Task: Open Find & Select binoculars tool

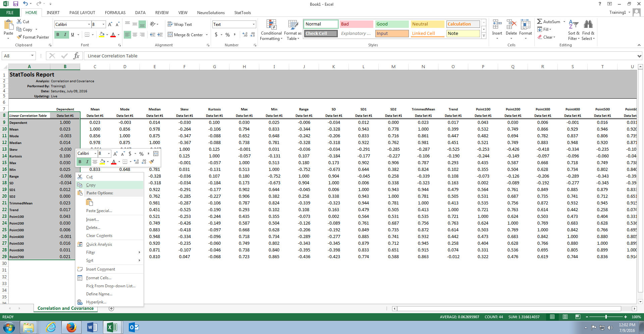Action: (x=588, y=30)
